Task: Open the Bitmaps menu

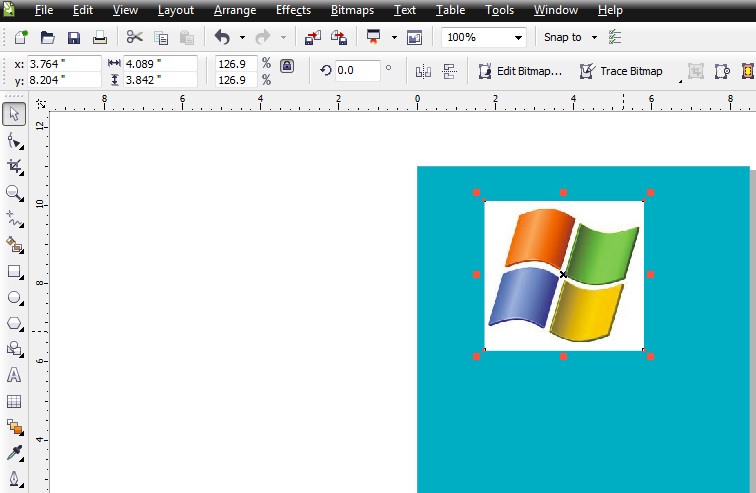Action: pyautogui.click(x=352, y=10)
